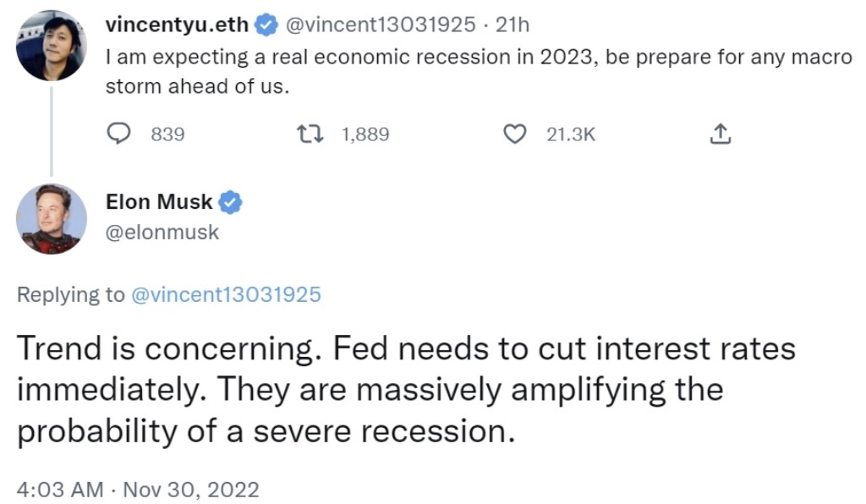The width and height of the screenshot is (866, 504).
Task: Open vincentyu's tweet about 2023 recession
Action: (x=479, y=71)
